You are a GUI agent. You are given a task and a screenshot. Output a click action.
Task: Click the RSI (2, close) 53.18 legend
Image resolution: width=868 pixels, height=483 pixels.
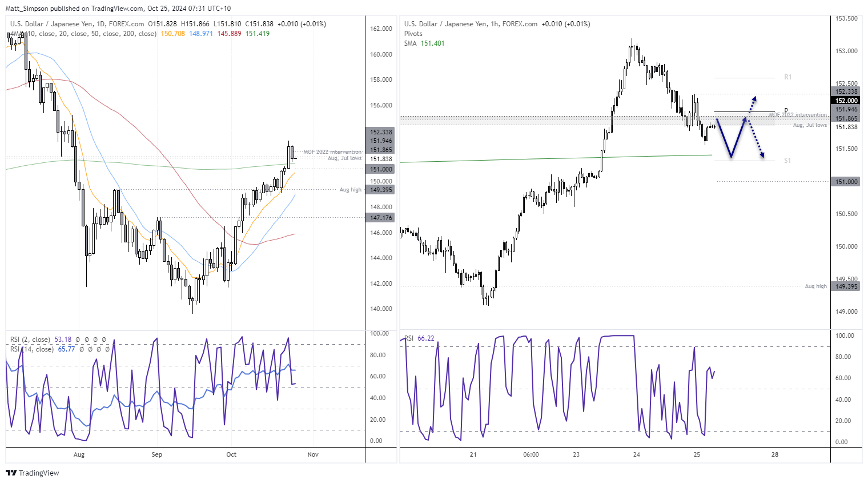tap(41, 340)
